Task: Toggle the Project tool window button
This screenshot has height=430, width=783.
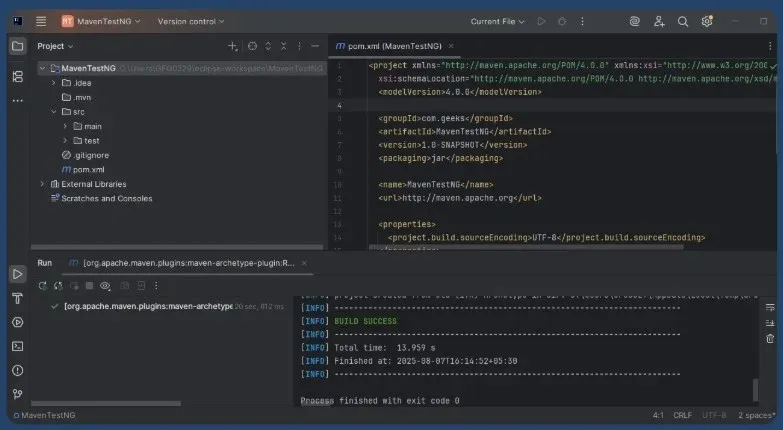Action: point(17,46)
